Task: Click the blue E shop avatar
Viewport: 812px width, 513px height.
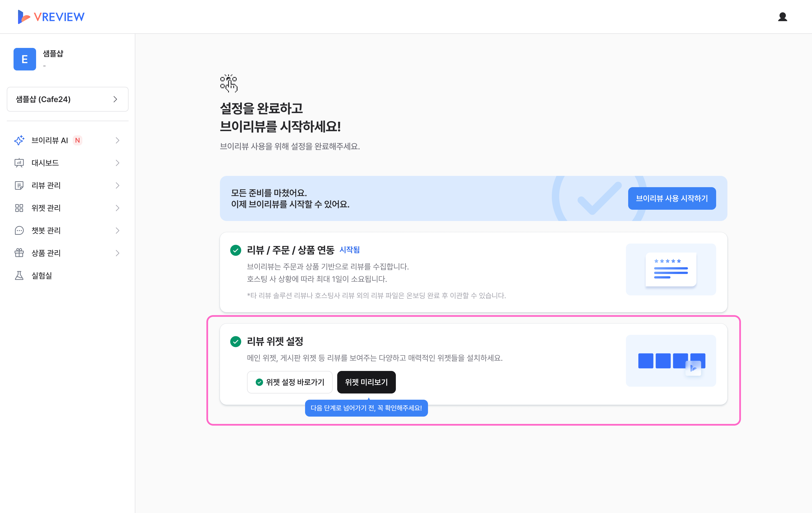Action: (25, 59)
